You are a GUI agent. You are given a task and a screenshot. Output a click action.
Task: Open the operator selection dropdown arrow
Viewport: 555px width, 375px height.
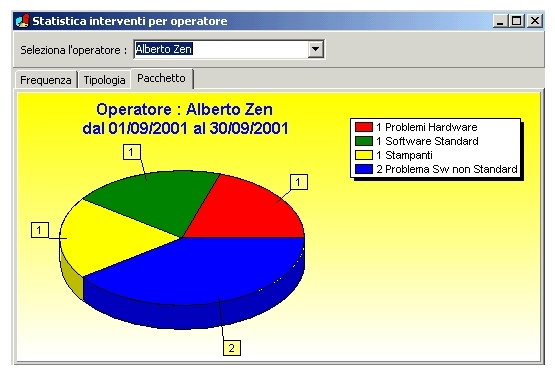(x=315, y=49)
